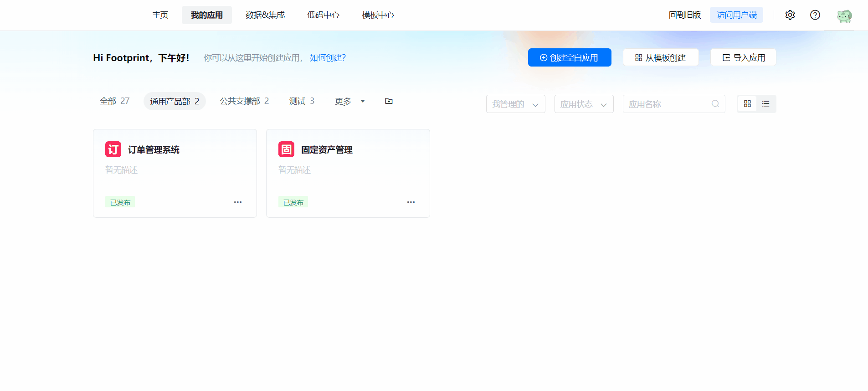Click 创建空白应用 button
Image resolution: width=868 pixels, height=391 pixels.
coord(570,57)
